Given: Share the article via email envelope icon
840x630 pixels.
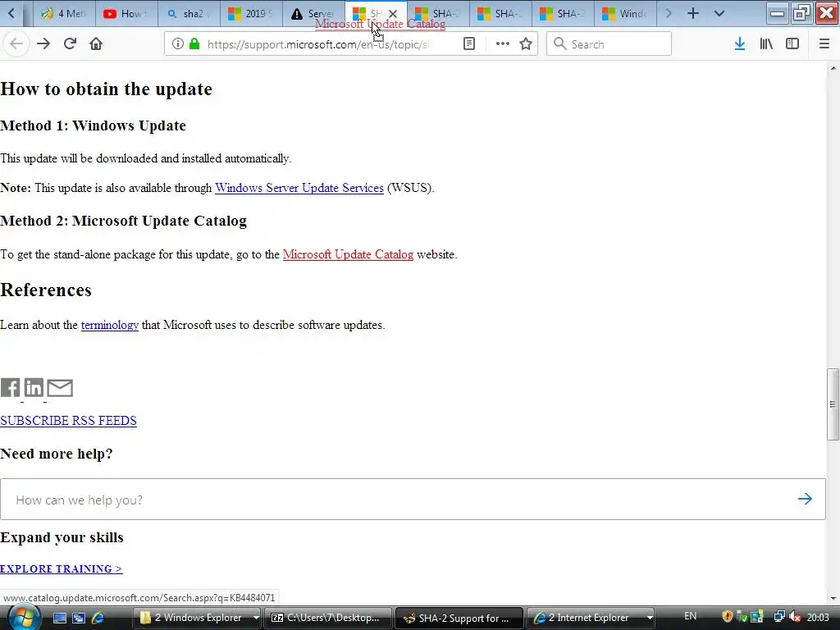Looking at the screenshot, I should (60, 388).
